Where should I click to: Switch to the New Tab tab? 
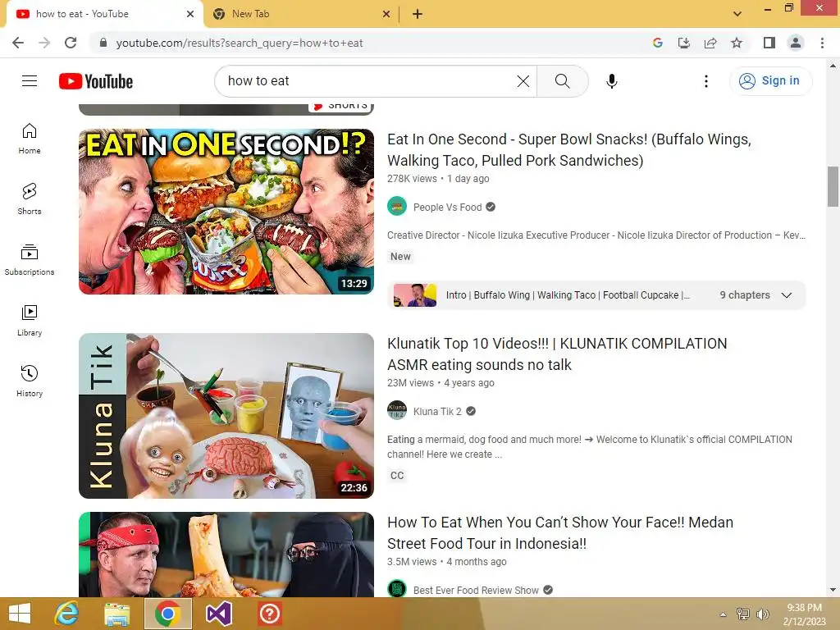(302, 14)
